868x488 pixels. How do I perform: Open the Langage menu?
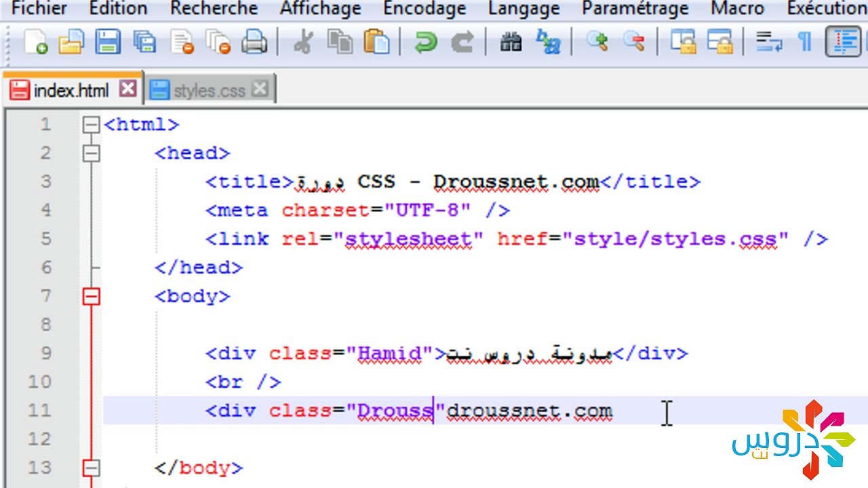[524, 9]
